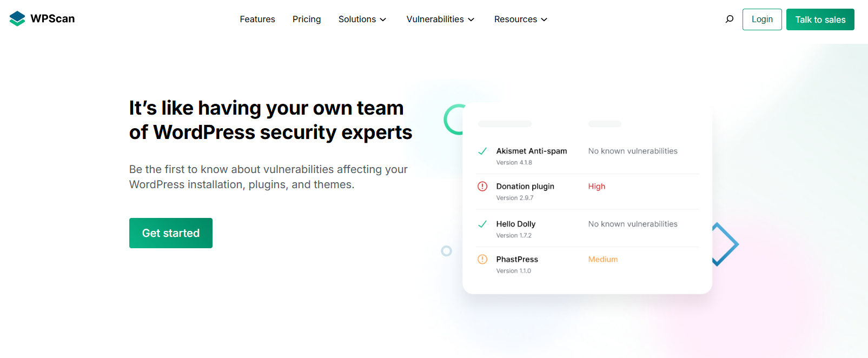The image size is (868, 358).
Task: Open the search icon in the navbar
Action: click(x=729, y=19)
